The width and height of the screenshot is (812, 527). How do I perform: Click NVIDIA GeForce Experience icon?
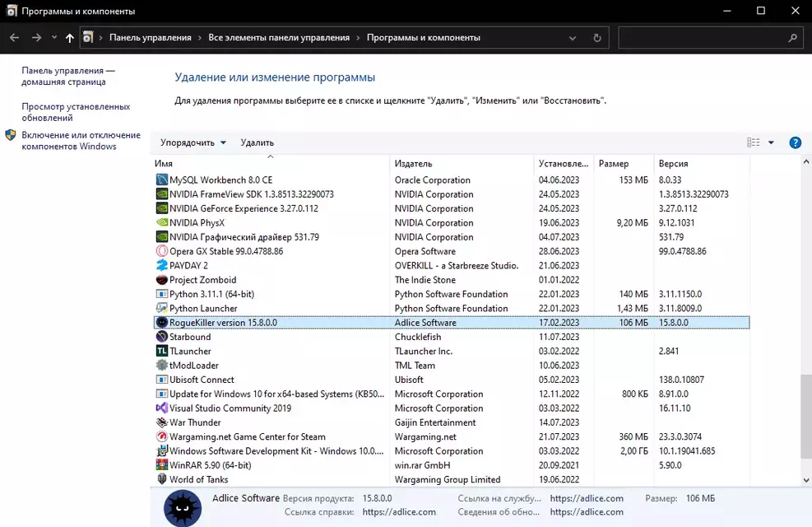pos(161,208)
